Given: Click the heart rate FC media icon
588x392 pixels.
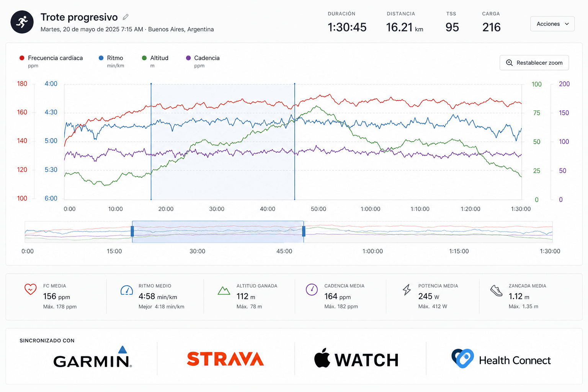Looking at the screenshot, I should [31, 289].
